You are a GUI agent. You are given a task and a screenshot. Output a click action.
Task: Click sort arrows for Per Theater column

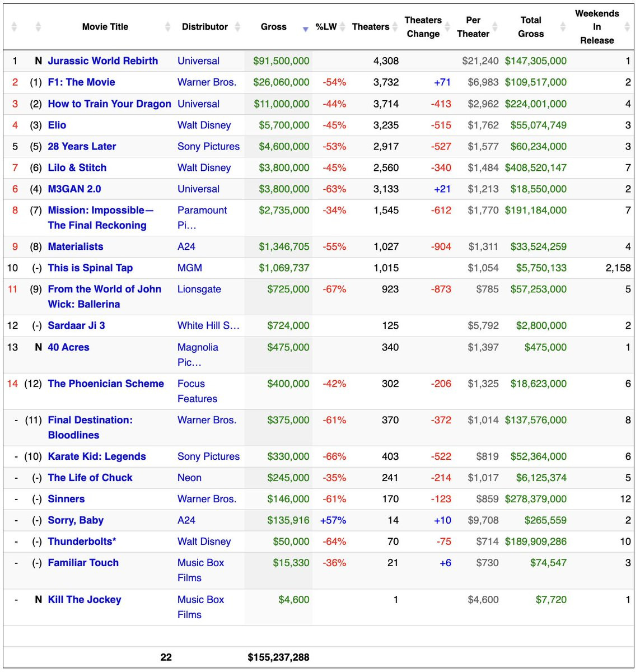click(495, 27)
